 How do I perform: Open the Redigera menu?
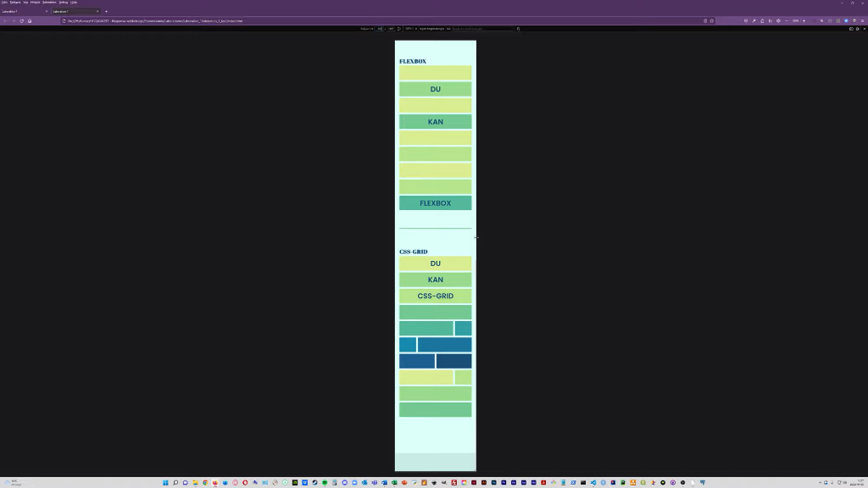click(x=15, y=3)
